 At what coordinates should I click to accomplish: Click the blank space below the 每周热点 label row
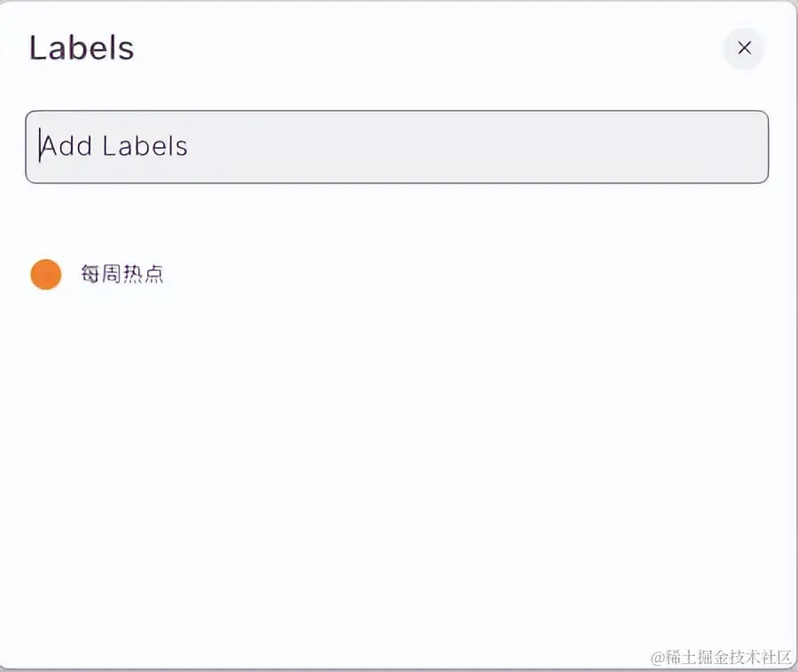point(397,457)
